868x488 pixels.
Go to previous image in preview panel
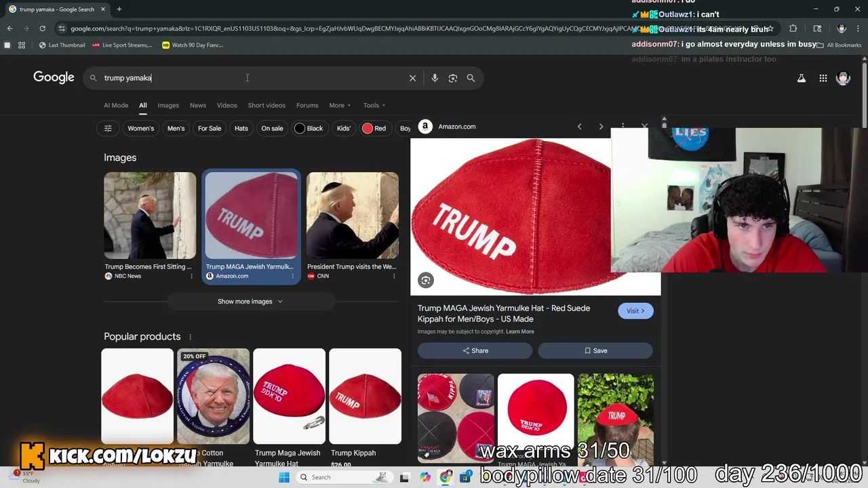click(x=579, y=127)
